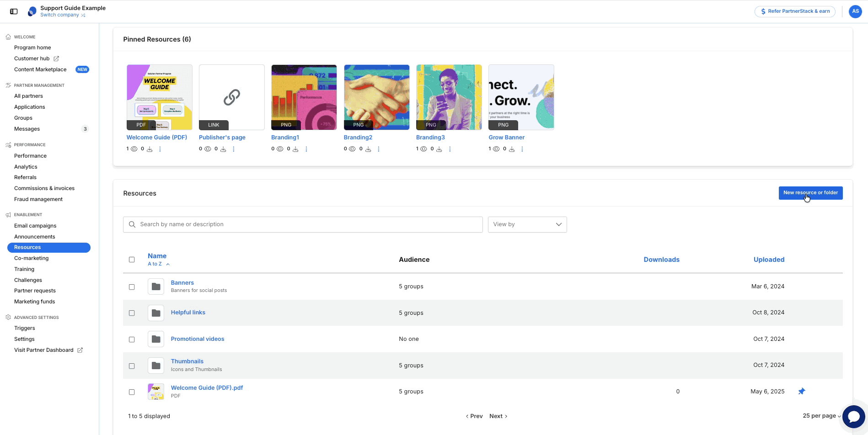Open the Branding2 three-dot options menu
This screenshot has height=435, width=868.
click(x=379, y=149)
